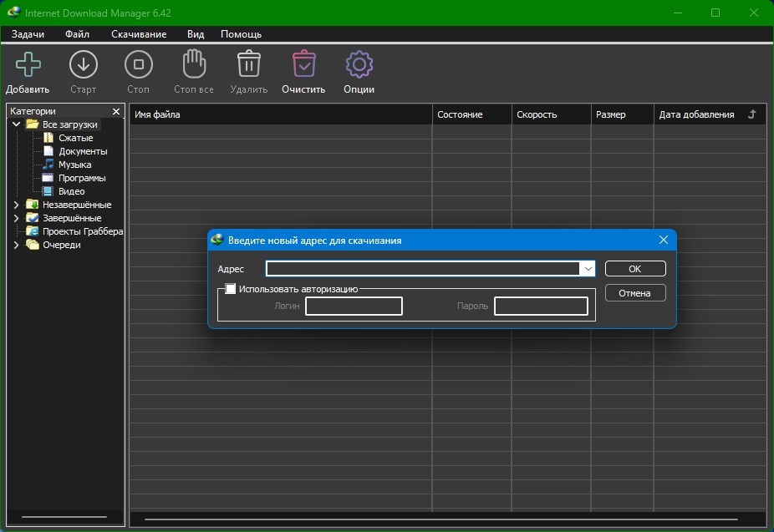Click the Видео monitor icon

pos(48,190)
